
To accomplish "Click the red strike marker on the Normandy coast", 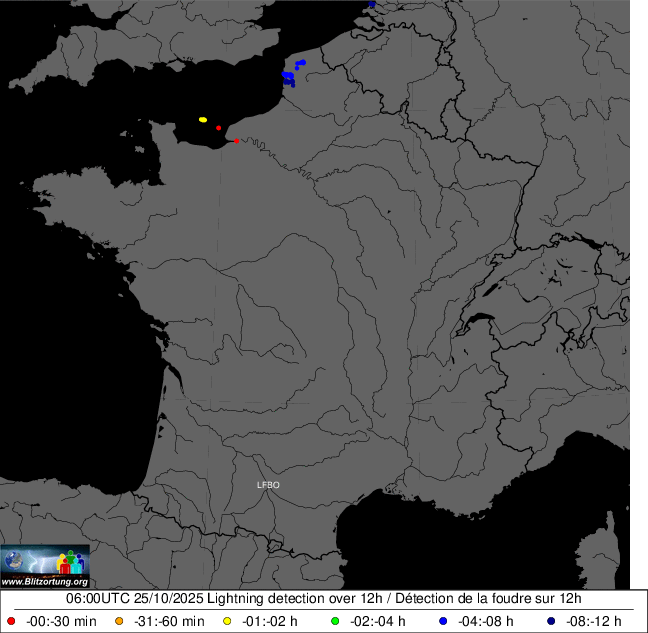I will pyautogui.click(x=236, y=141).
